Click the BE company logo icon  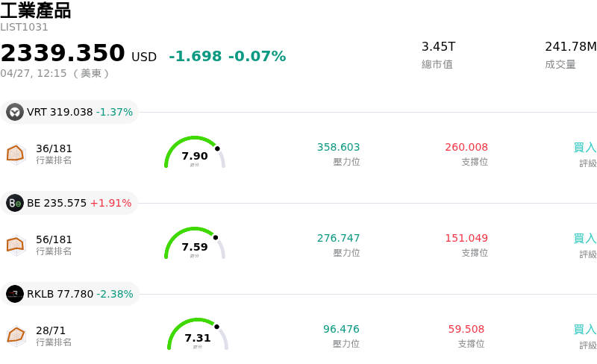coord(15,203)
